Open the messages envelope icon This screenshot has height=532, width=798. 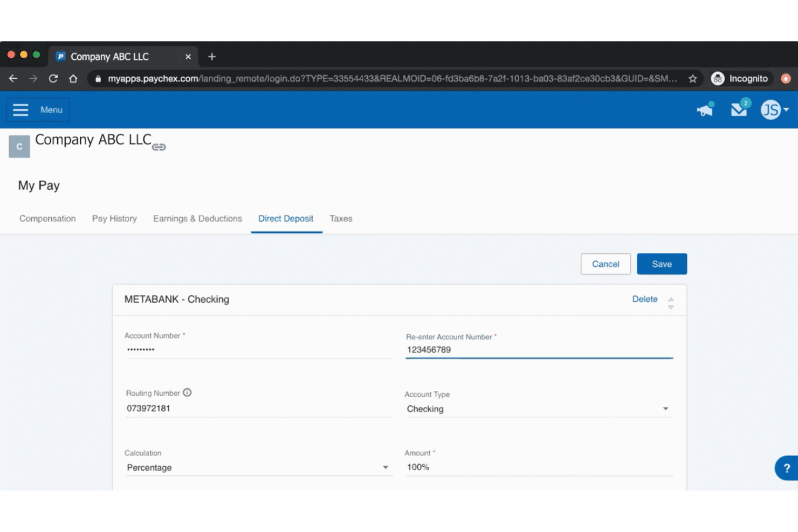pyautogui.click(x=739, y=109)
